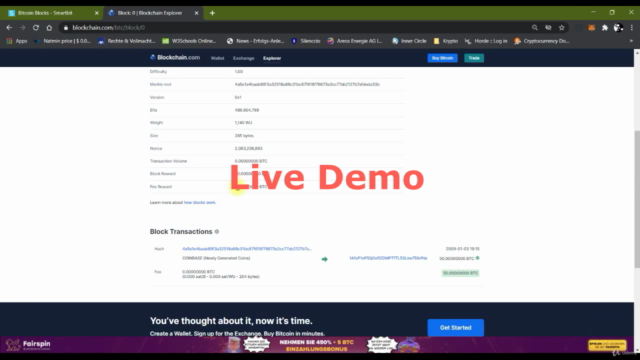The image size is (640, 360).
Task: Click the crossed-eye icon in address bar
Action: point(548,28)
